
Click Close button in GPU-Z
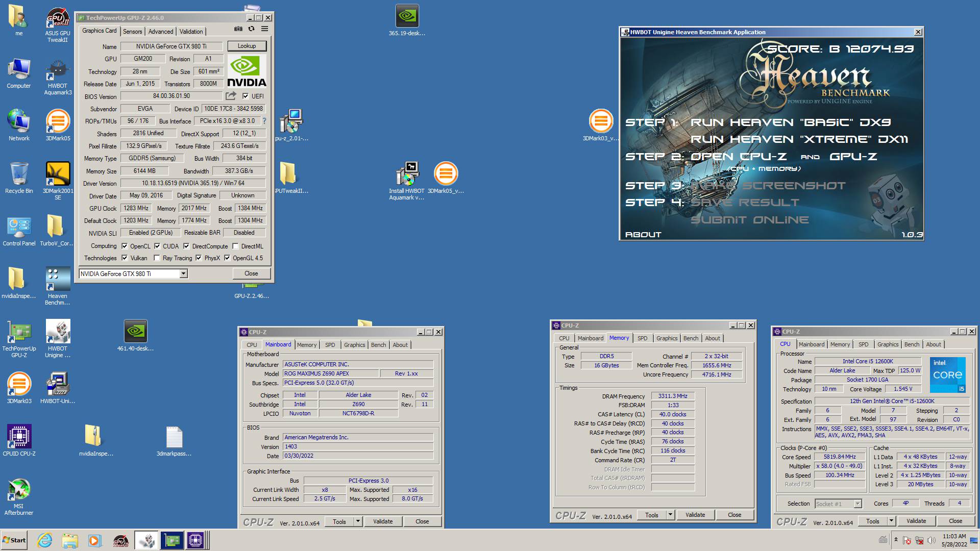pyautogui.click(x=251, y=273)
